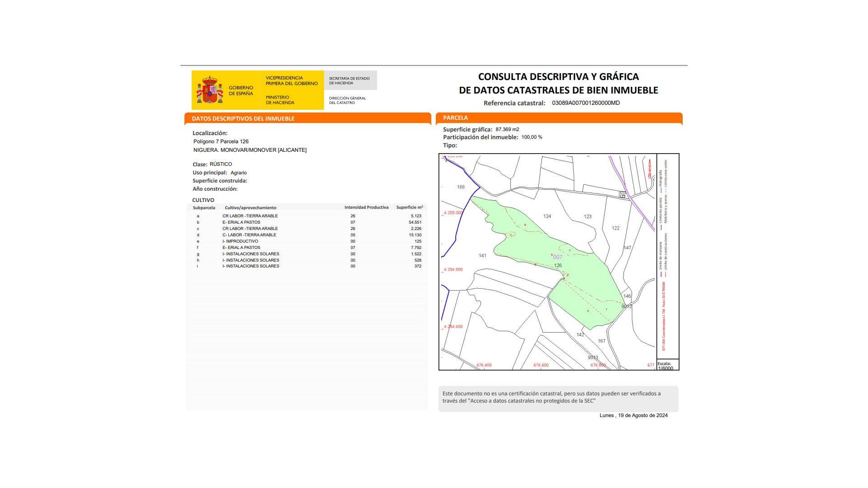Click parcel label 188 on the map
The image size is (868, 488).
[461, 187]
